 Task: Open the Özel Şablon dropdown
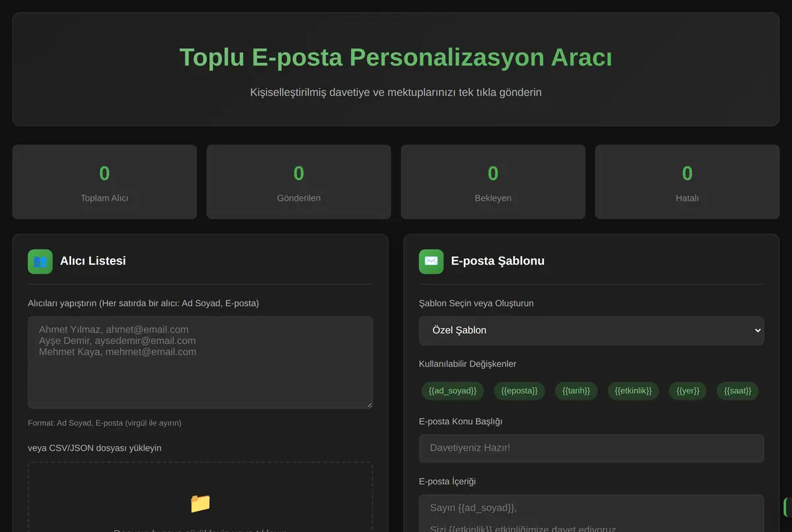[591, 330]
